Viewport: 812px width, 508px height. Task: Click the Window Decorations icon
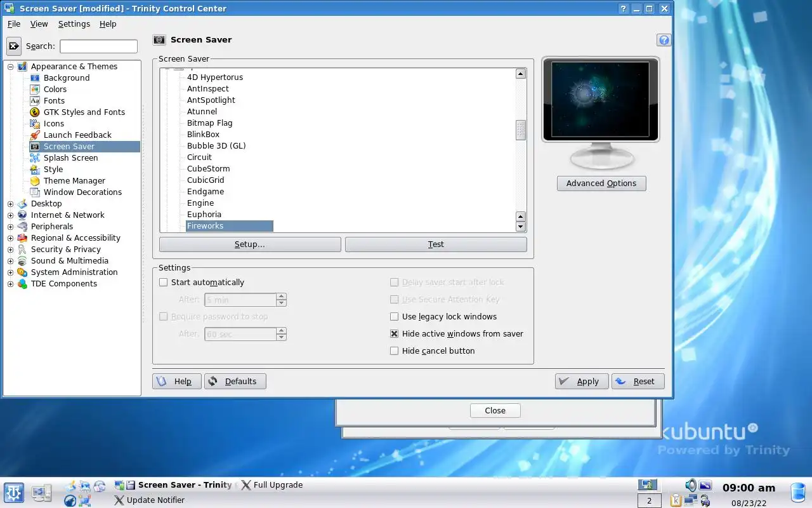[35, 192]
